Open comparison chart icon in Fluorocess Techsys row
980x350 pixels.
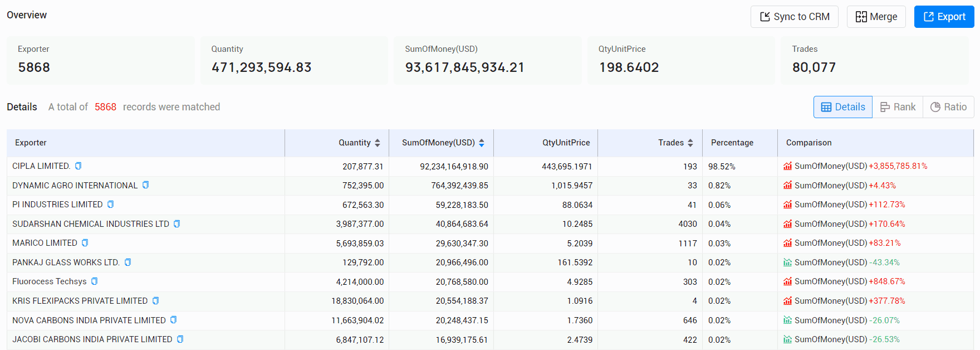pos(787,281)
